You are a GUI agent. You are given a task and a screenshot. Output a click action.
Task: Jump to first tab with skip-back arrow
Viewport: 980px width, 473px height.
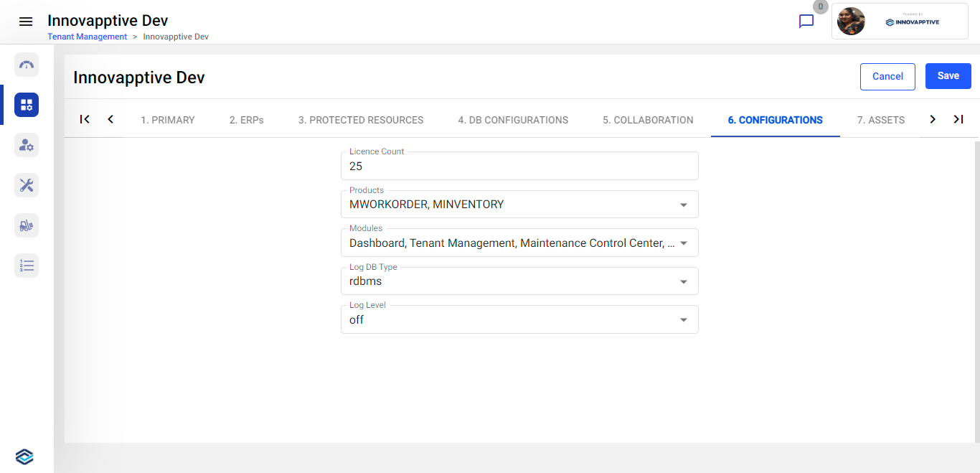pyautogui.click(x=85, y=119)
